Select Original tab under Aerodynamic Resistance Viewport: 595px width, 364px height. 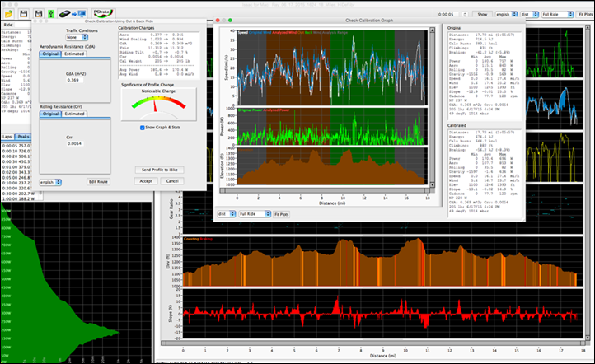click(x=50, y=54)
